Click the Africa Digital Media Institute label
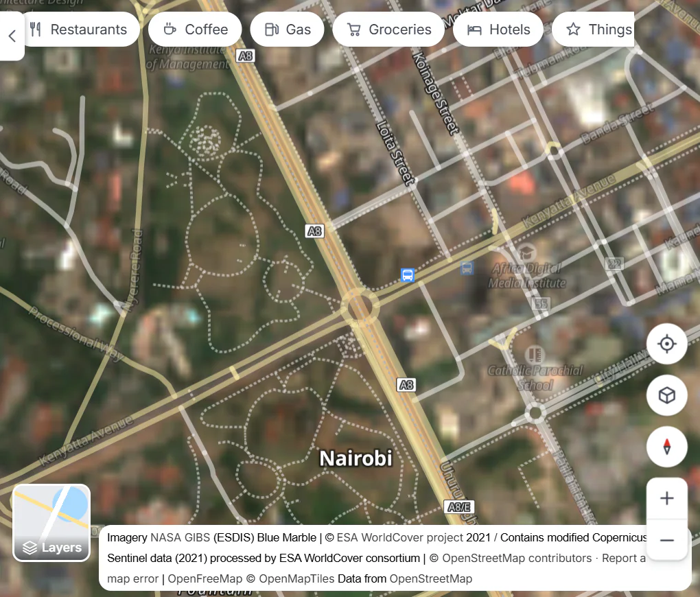The height and width of the screenshot is (597, 700). 527,276
